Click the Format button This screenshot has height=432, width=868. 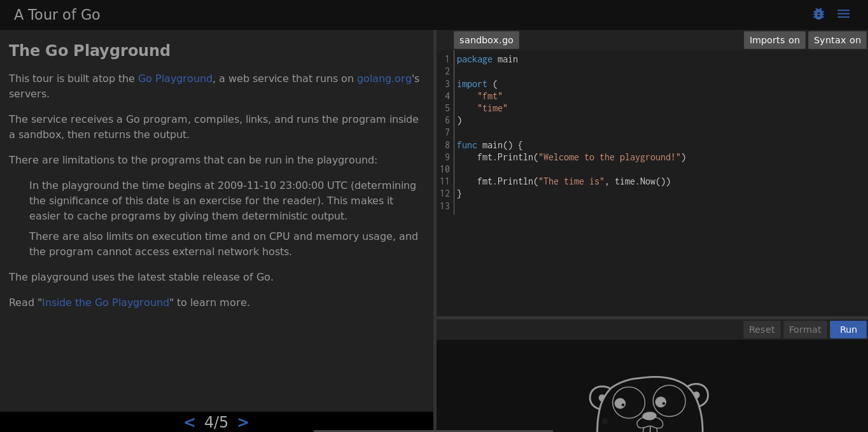(805, 329)
